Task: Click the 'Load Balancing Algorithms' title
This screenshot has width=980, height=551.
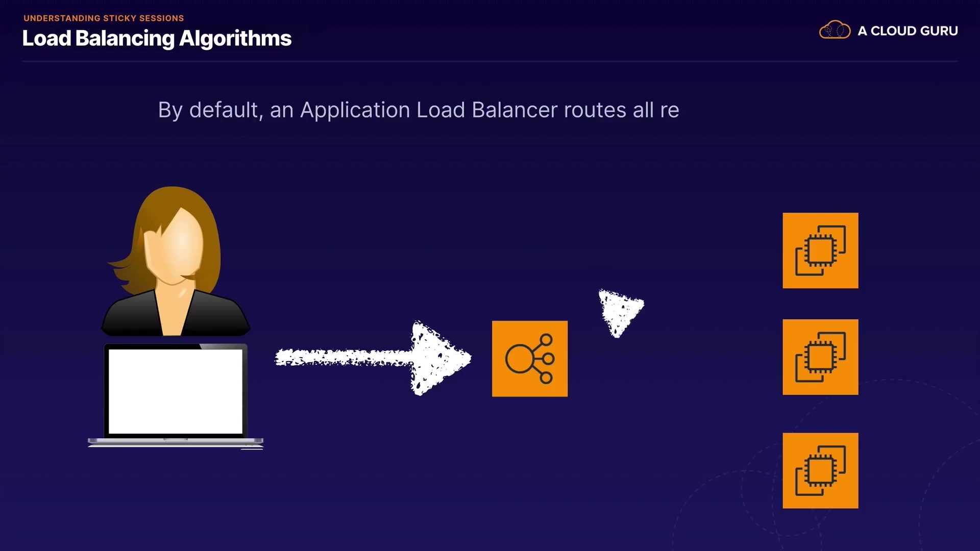Action: [x=157, y=39]
